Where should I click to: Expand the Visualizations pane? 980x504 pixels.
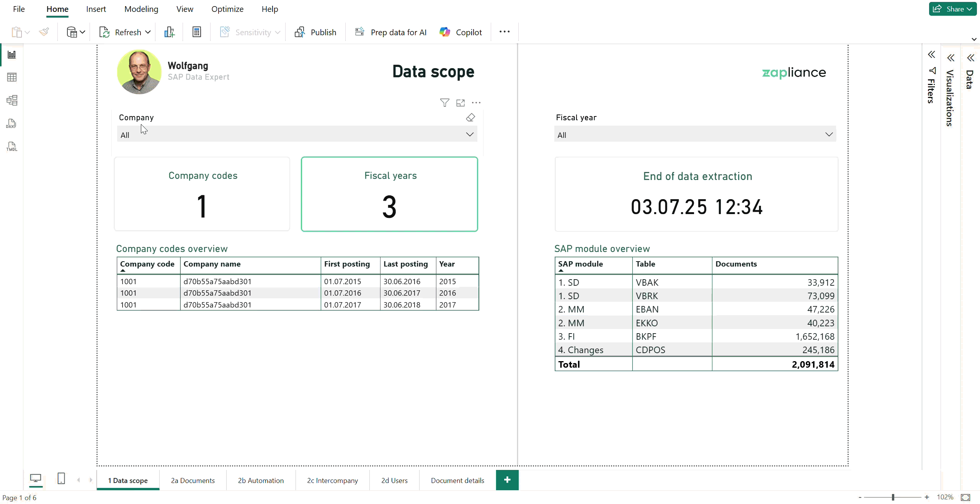click(x=951, y=58)
